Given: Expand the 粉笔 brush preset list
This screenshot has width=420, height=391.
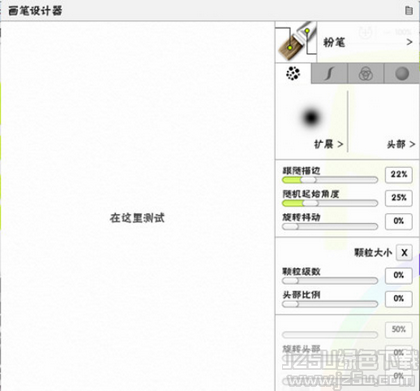Looking at the screenshot, I should pyautogui.click(x=368, y=42).
